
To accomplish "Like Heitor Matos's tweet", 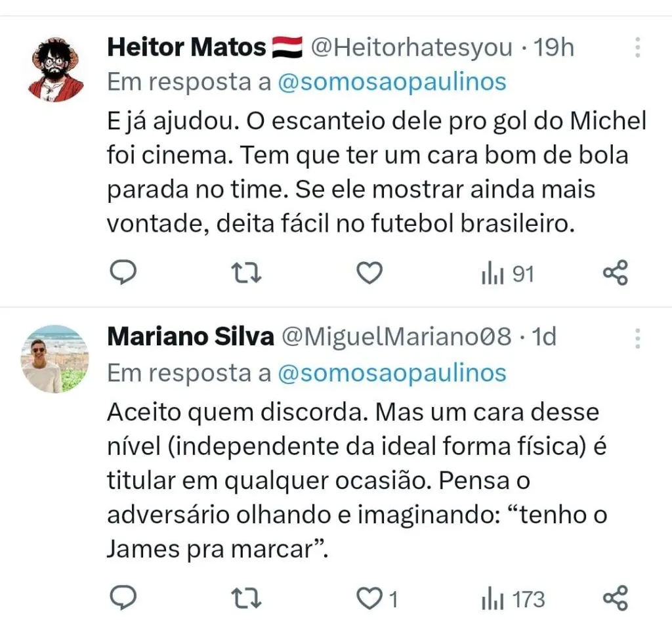I will coord(369,273).
